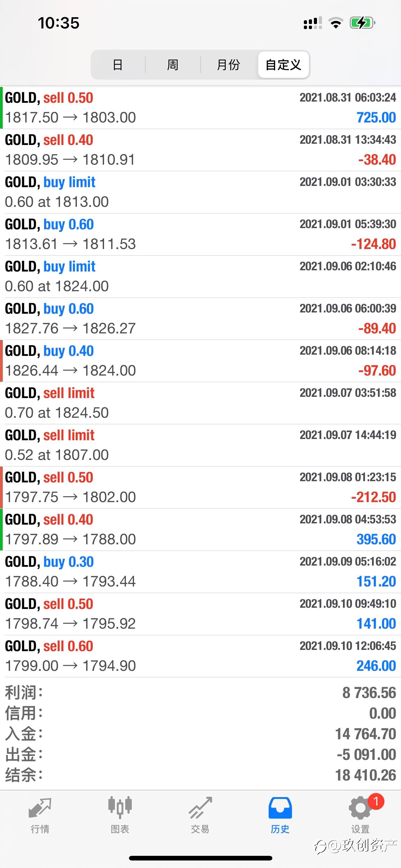Select the 周 week period segment
The width and height of the screenshot is (401, 868).
(173, 65)
